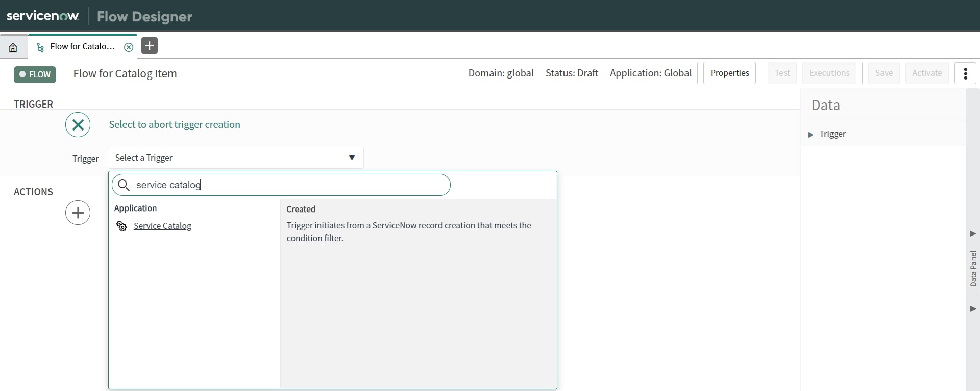This screenshot has height=391, width=980.
Task: Click the Application category heading
Action: tap(135, 208)
